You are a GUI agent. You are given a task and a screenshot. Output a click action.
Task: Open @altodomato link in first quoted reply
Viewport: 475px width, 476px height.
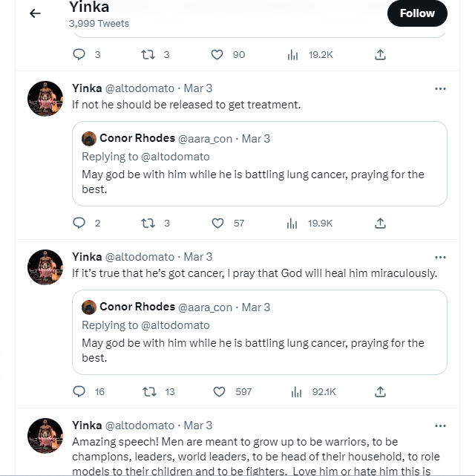(175, 157)
